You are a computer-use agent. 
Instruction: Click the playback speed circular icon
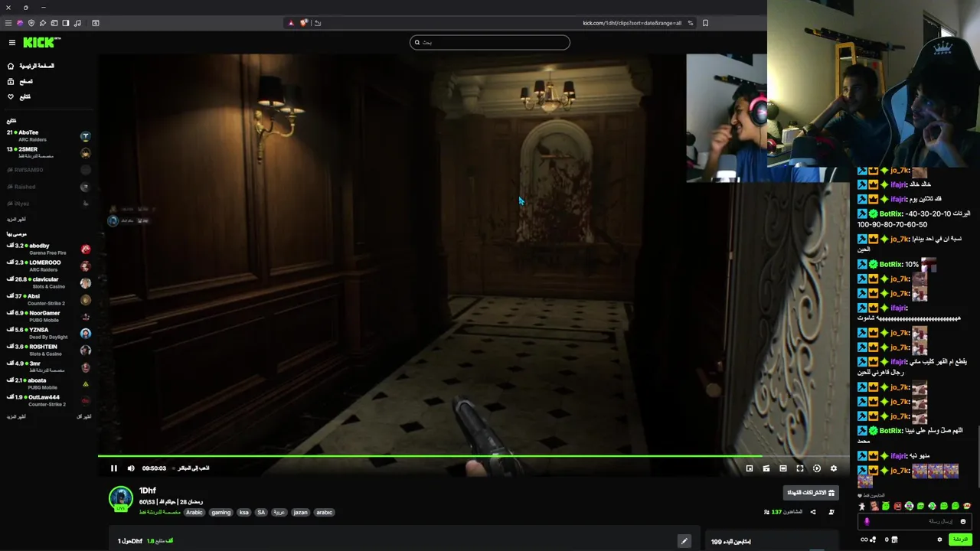pos(817,468)
